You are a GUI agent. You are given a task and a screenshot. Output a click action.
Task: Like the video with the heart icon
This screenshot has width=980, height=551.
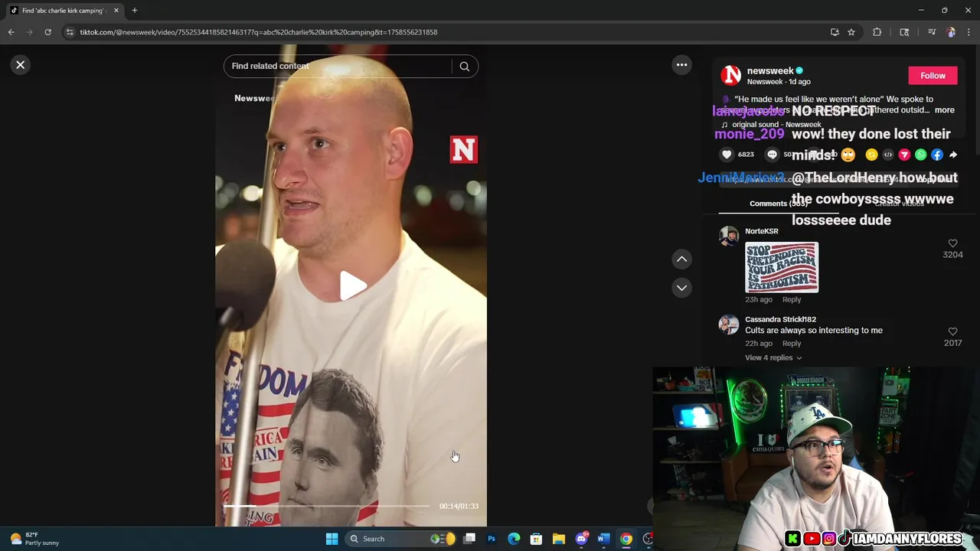[x=727, y=155]
